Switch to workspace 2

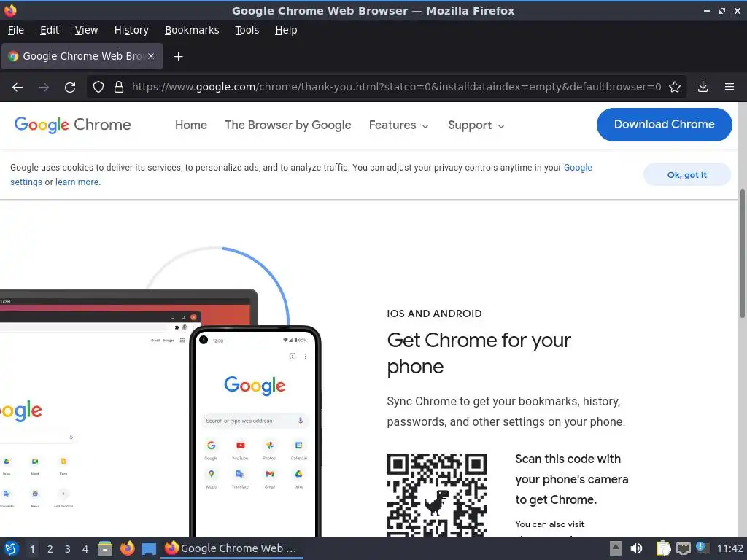coord(50,549)
